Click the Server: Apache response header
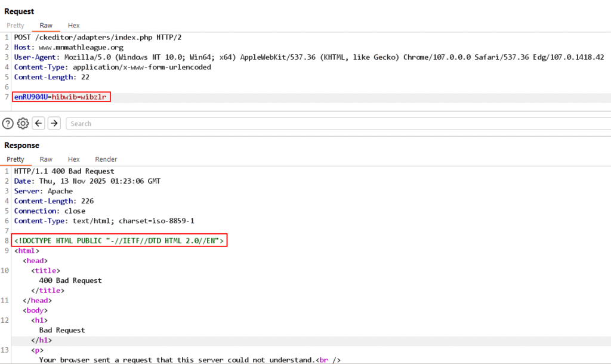This screenshot has width=611, height=364. tap(44, 191)
